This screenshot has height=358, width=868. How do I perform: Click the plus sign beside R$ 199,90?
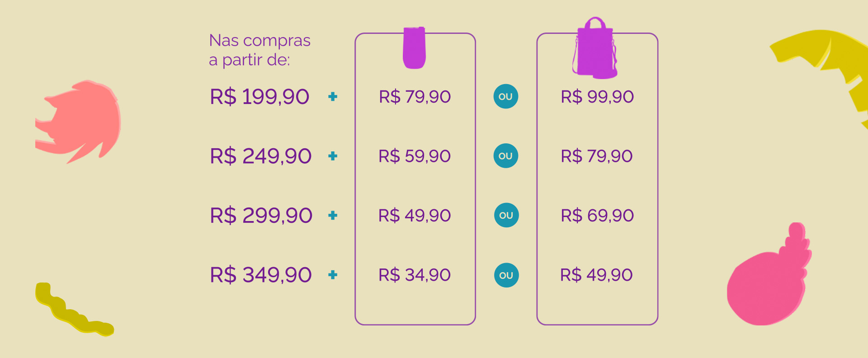pos(333,96)
